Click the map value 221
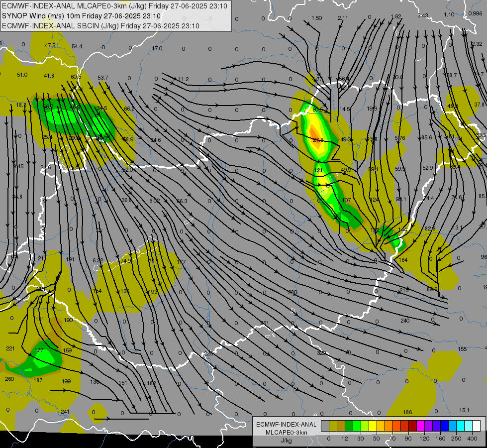487x448 pixels. tap(10, 348)
